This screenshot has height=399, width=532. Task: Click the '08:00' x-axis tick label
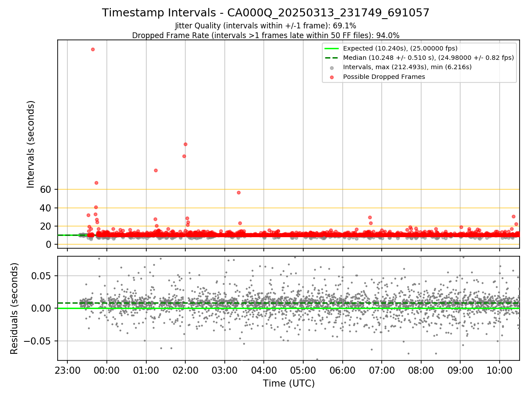tap(421, 371)
